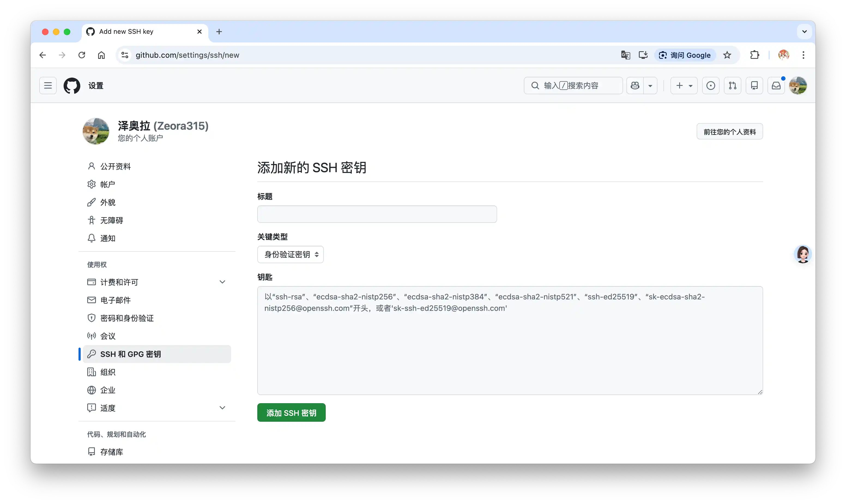Screen dimensions: 846x504
Task: Click the 询问 Google button
Action: tap(685, 55)
